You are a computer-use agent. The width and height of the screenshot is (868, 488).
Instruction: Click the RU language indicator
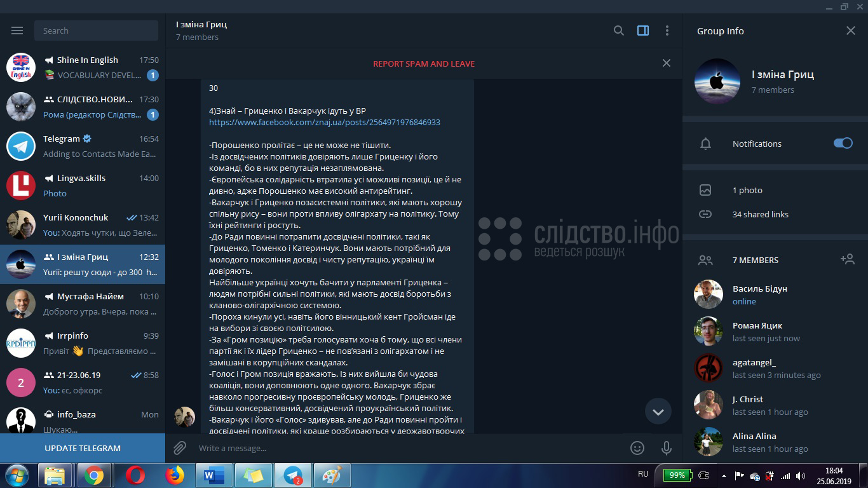(x=642, y=474)
